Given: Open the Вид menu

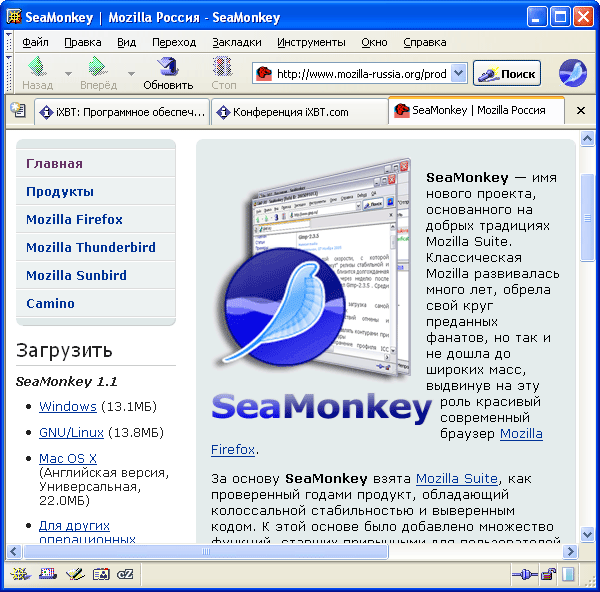Looking at the screenshot, I should [127, 42].
